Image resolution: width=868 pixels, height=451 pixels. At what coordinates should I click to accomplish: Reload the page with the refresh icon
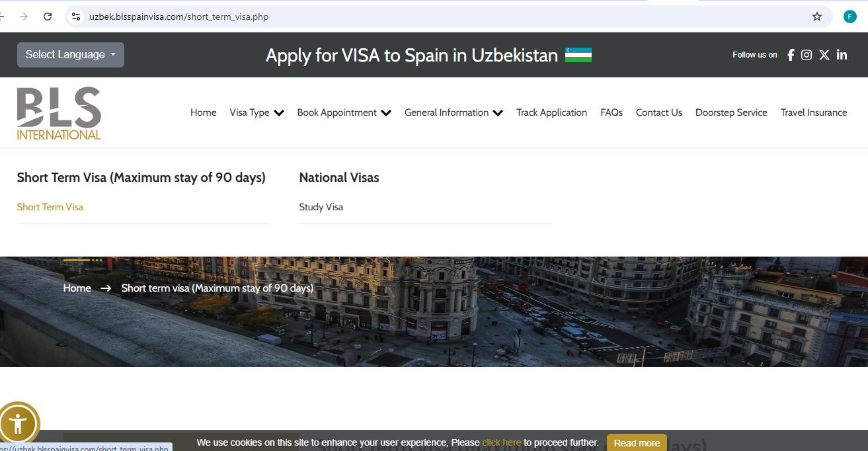click(x=46, y=17)
